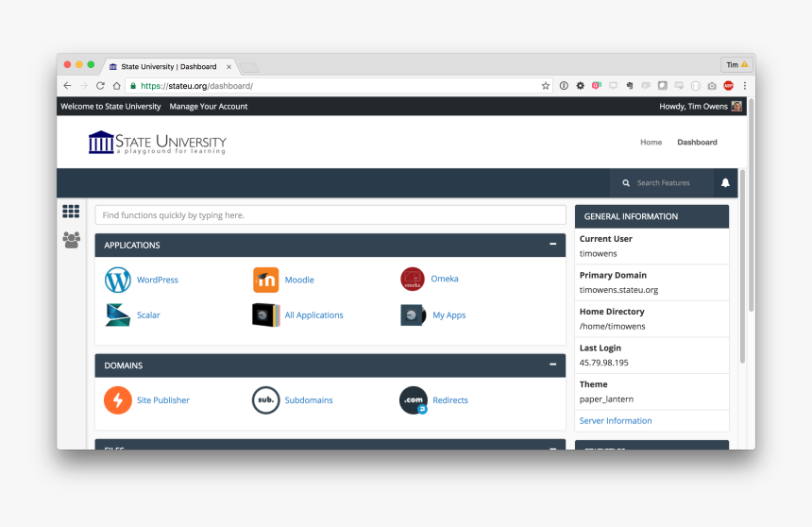Viewport: 812px width, 527px height.
Task: Click the 45.79.98.195 last login value
Action: [604, 363]
